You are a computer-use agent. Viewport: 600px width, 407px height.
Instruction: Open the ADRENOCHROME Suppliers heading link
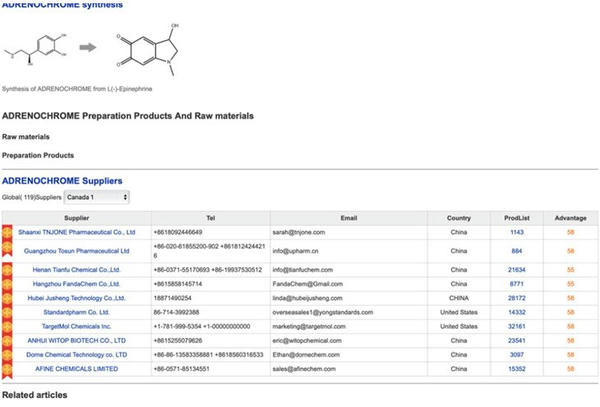tap(62, 181)
